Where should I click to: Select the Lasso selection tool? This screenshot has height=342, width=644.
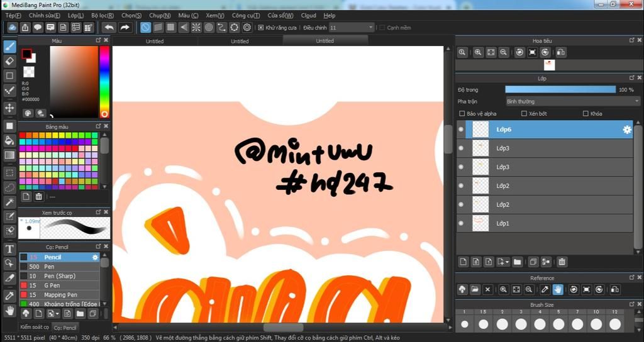[10, 187]
